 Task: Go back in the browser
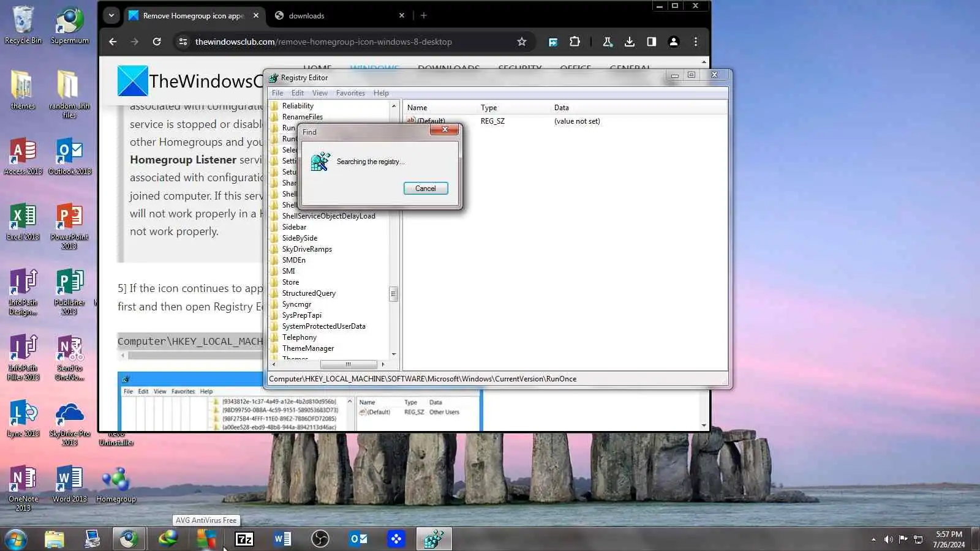[113, 42]
